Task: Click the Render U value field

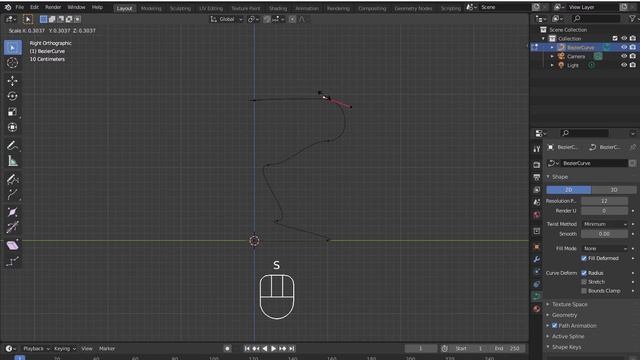Action: (604, 211)
